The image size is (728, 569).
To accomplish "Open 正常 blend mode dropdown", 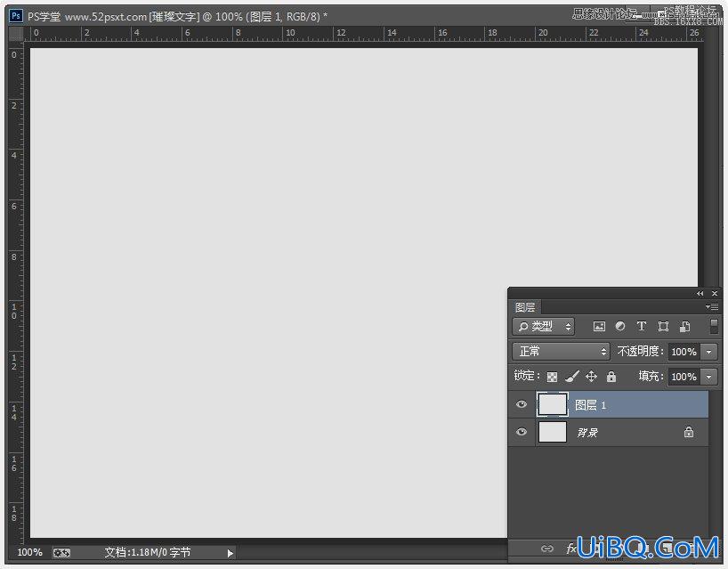I will [x=561, y=351].
